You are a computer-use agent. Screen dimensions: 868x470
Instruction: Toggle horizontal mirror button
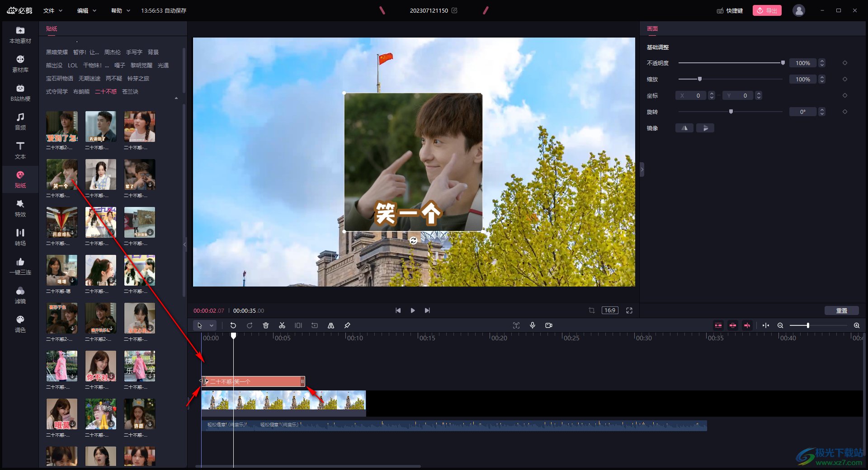(x=684, y=128)
